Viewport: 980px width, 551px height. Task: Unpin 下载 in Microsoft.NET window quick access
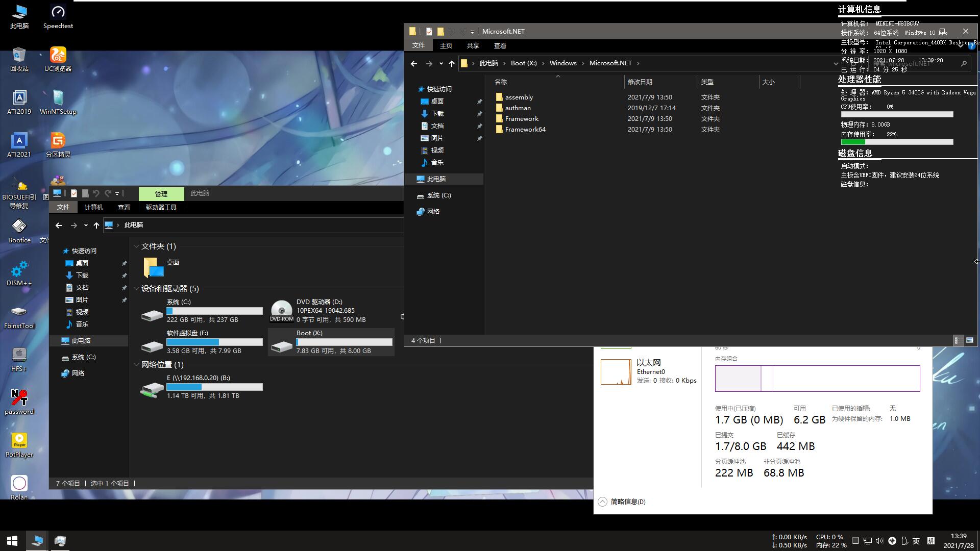[x=479, y=114]
